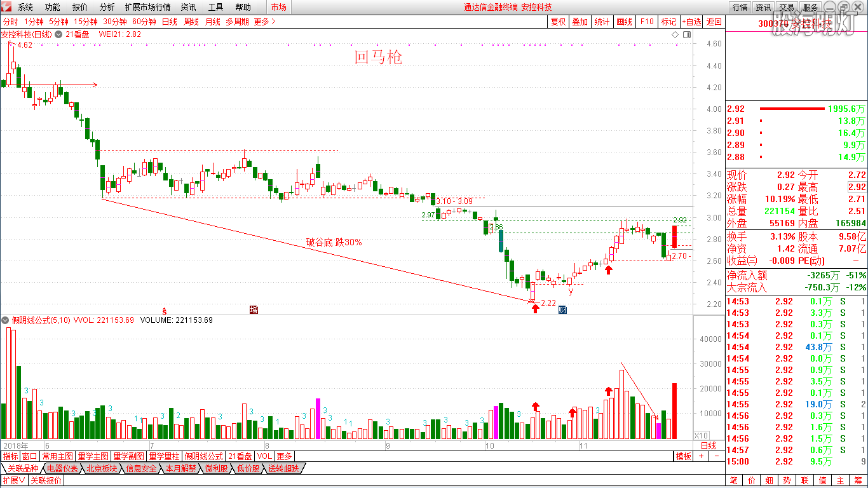
Task: Open the 分析 menu
Action: tap(107, 7)
